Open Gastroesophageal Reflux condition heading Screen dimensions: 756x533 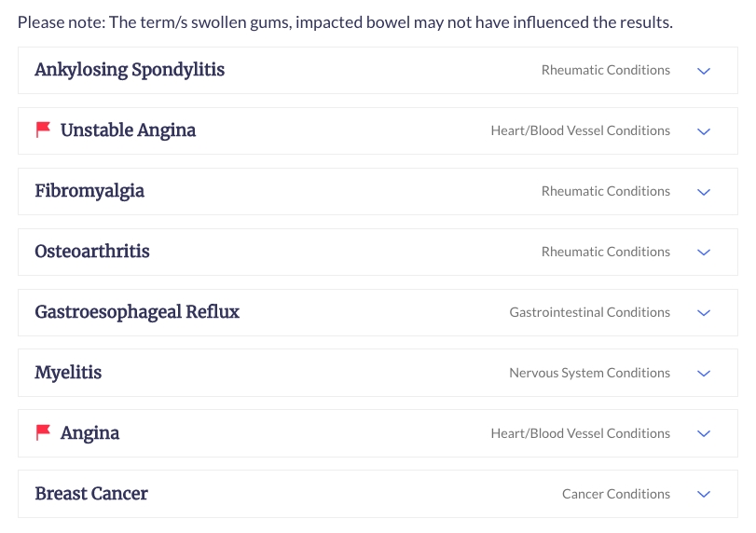pos(137,312)
